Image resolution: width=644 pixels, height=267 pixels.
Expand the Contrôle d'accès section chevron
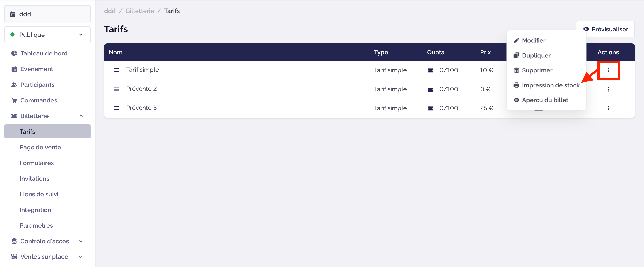81,241
